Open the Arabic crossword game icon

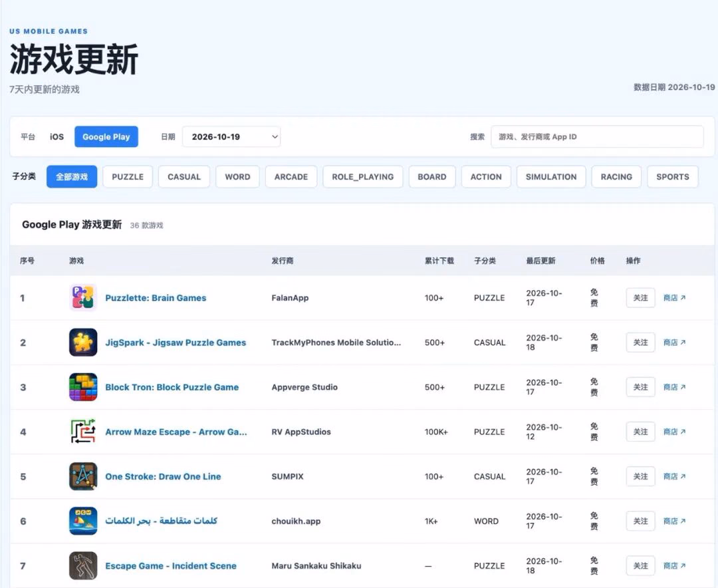(83, 521)
